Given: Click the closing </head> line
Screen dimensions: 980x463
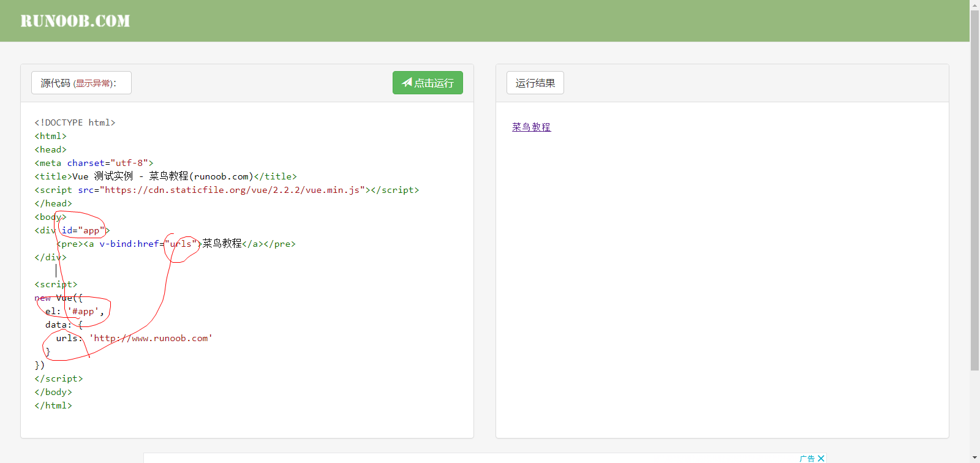Looking at the screenshot, I should [53, 203].
